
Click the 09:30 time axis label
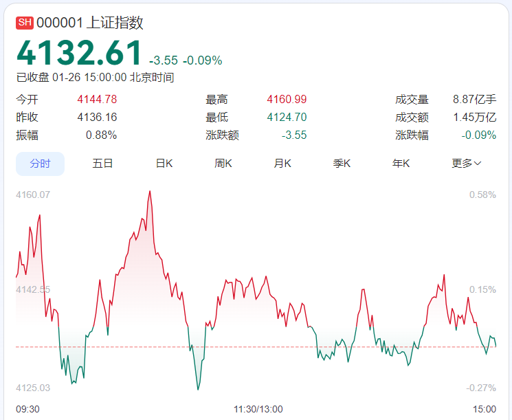(27, 409)
